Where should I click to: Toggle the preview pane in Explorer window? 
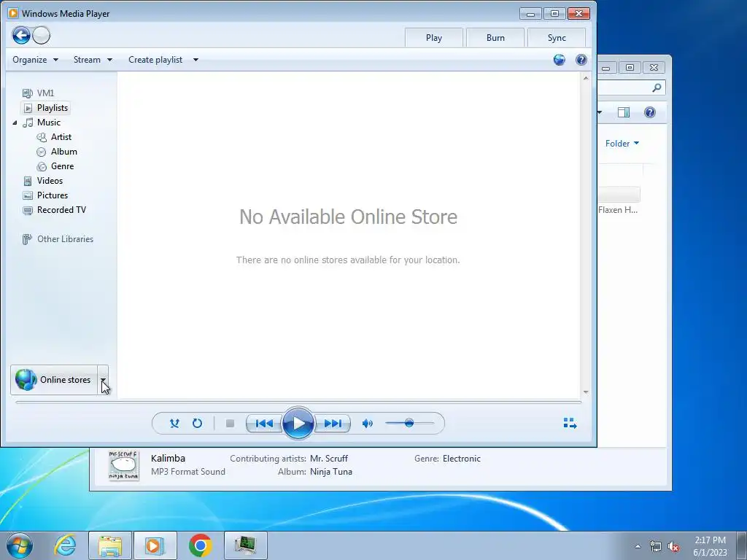[x=624, y=112]
